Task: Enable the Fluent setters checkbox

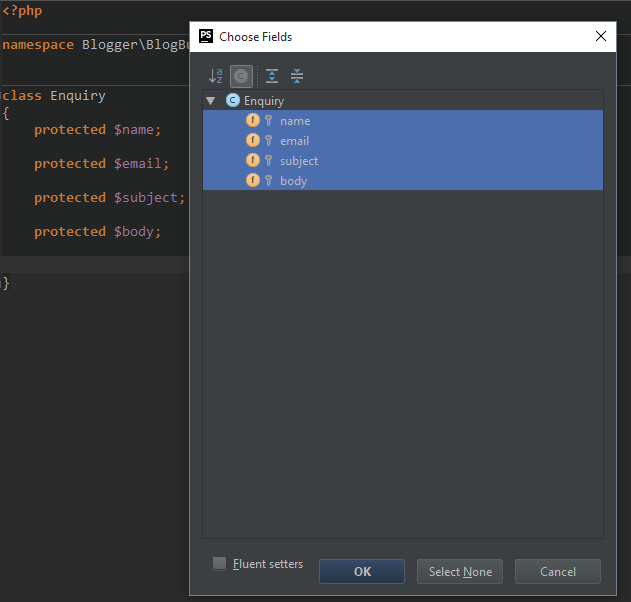Action: pyautogui.click(x=220, y=564)
